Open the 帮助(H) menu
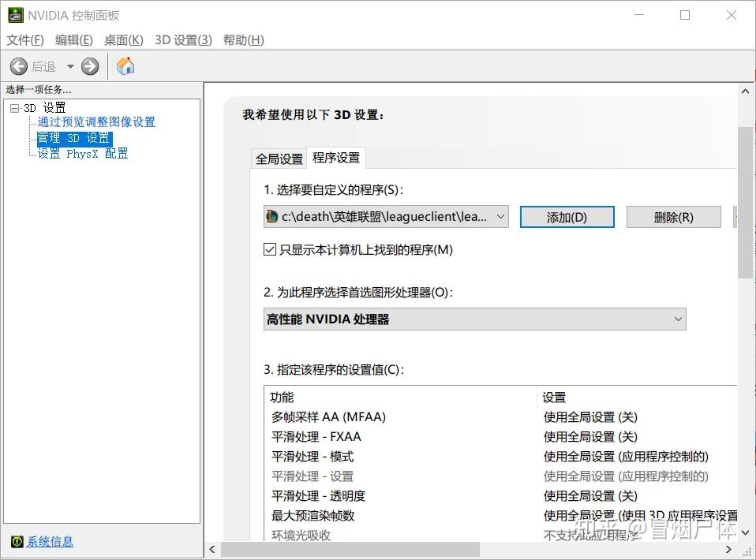 pyautogui.click(x=244, y=40)
